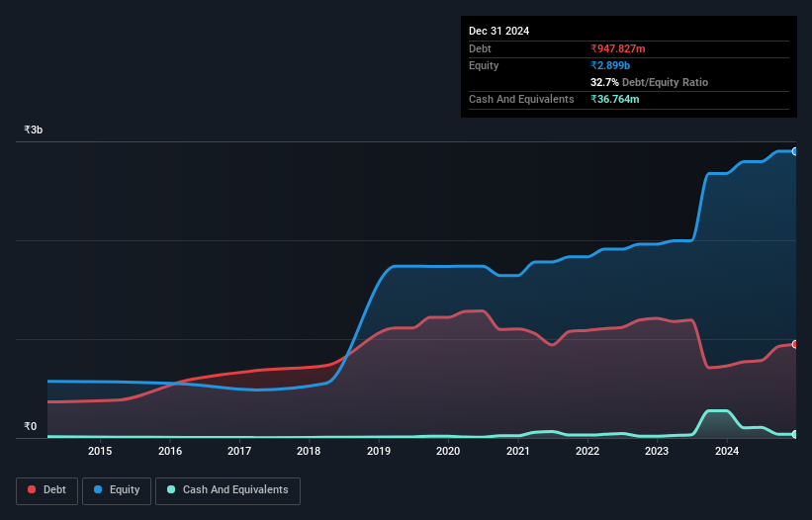The width and height of the screenshot is (812, 520).
Task: Click the 2015 x-axis label
Action: (x=100, y=451)
